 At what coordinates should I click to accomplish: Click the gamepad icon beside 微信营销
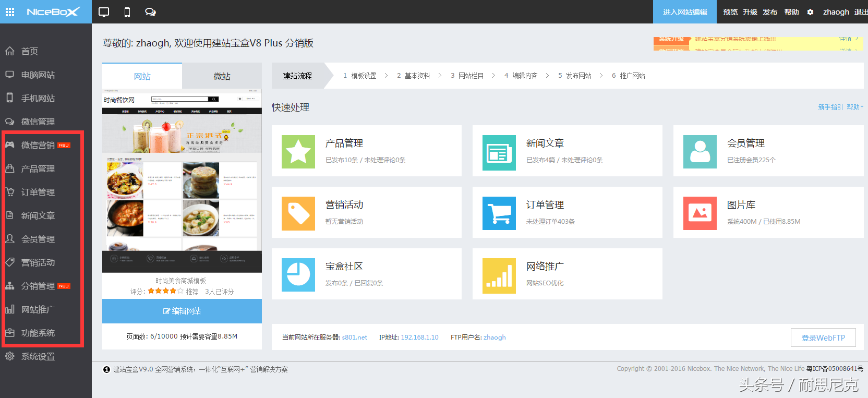10,144
